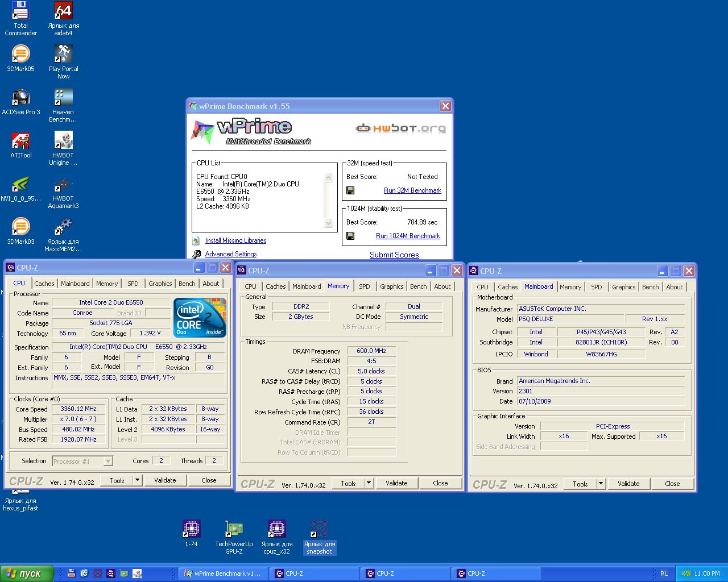Switch to Bench tab in CPU-Z CPU window

[187, 284]
